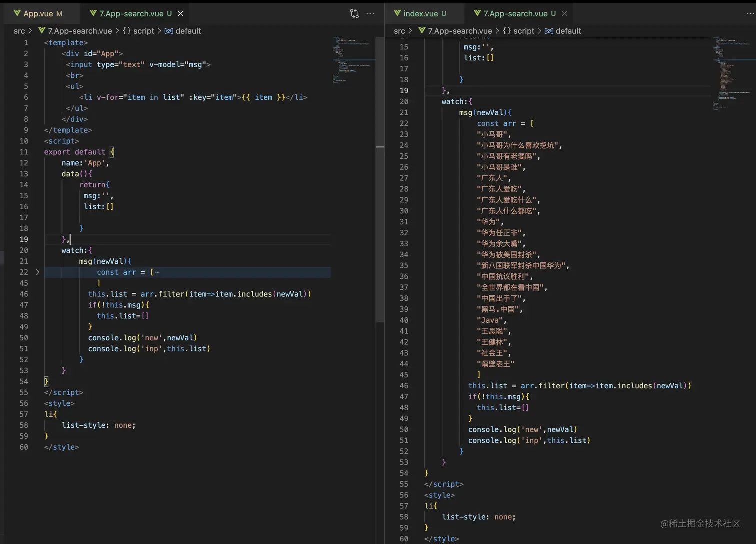Click the string "中国抗议胜利"
This screenshot has width=756, height=544.
[x=503, y=277]
